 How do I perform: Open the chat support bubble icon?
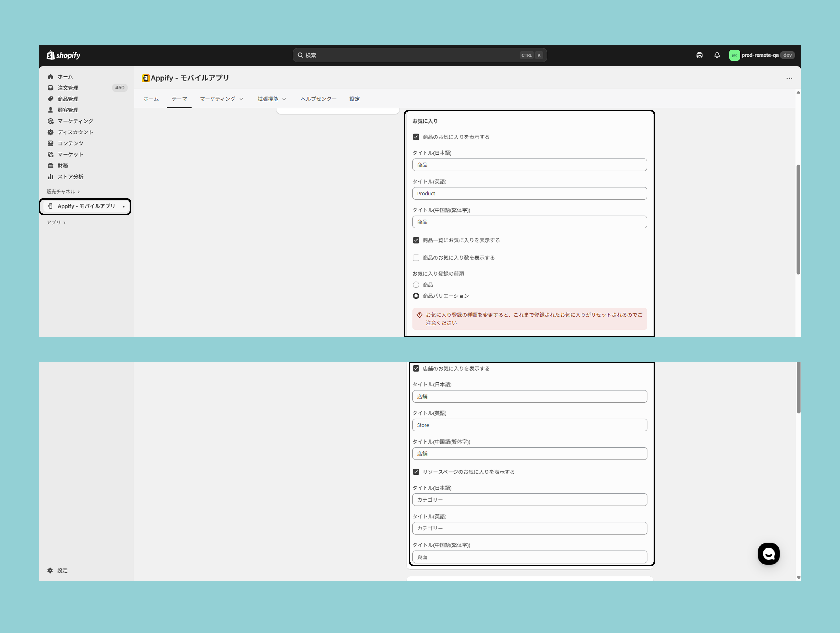tap(768, 554)
